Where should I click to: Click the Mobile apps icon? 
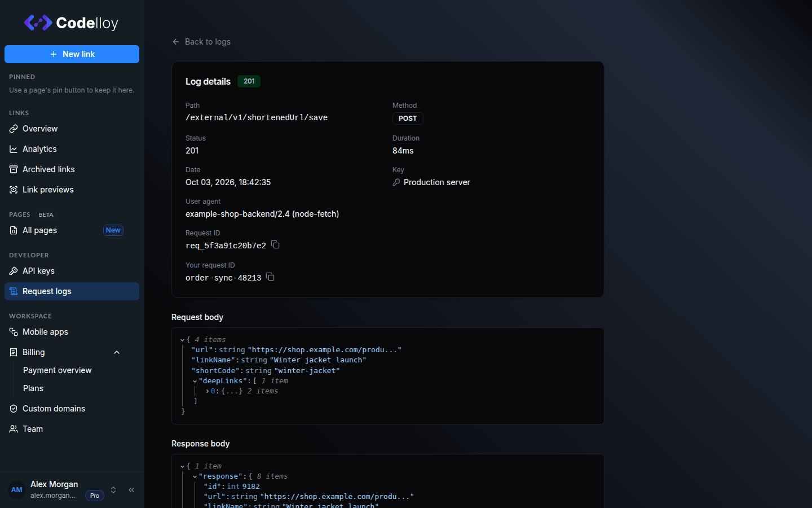(14, 332)
